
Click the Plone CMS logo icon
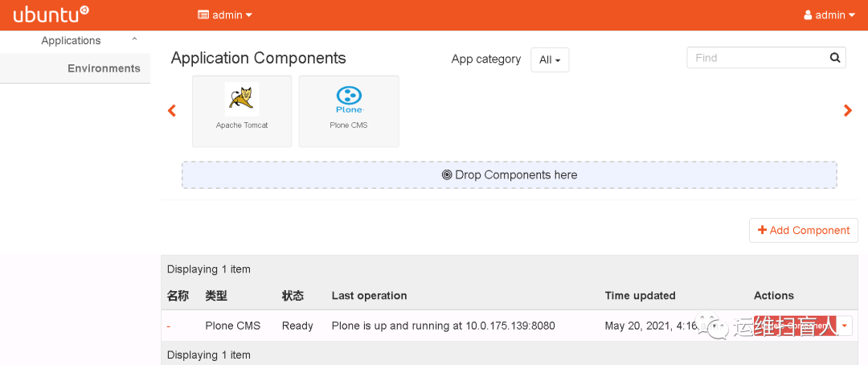[349, 98]
